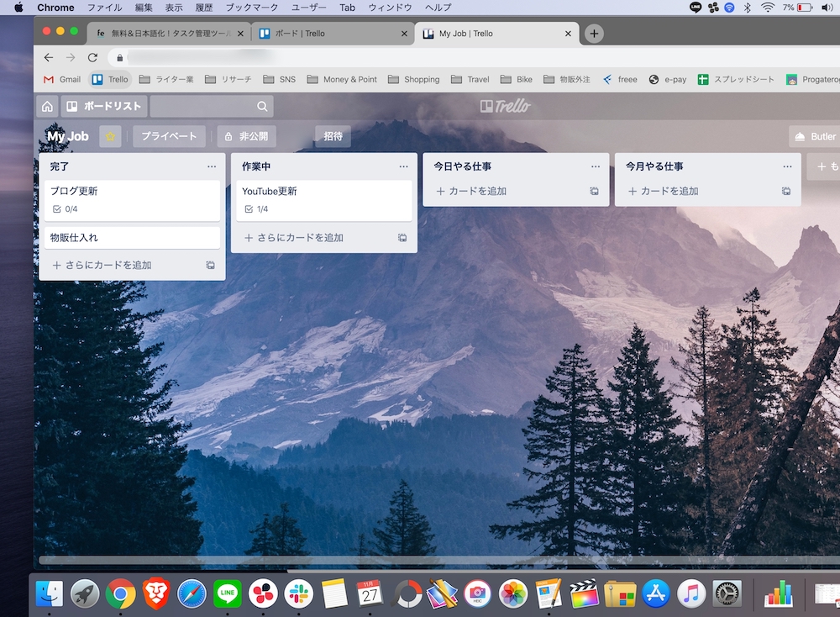
Task: Open the ブログ更新 card
Action: 133,200
